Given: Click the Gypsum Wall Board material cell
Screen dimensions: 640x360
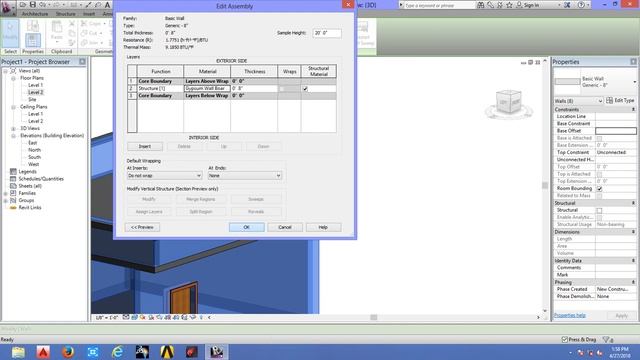Looking at the screenshot, I should 207,89.
